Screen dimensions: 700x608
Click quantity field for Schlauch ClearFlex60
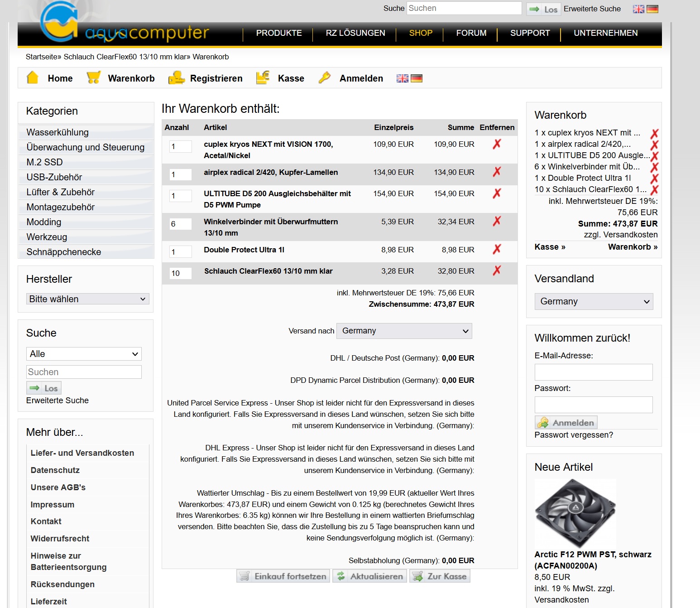click(180, 273)
